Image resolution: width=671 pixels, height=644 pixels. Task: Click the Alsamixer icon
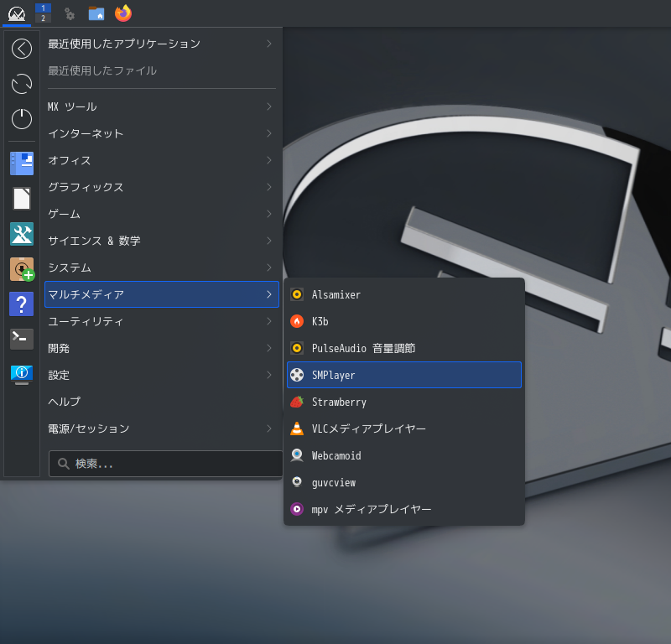pyautogui.click(x=297, y=294)
